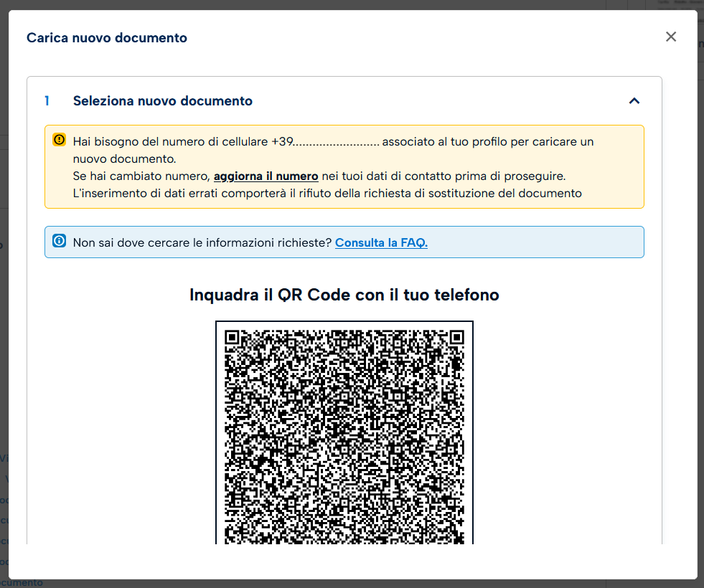Open the Consulta la FAQ link
Viewport: 704px width, 588px height.
[x=381, y=242]
